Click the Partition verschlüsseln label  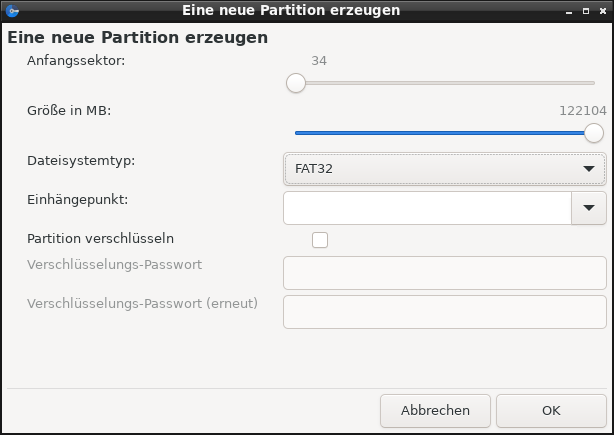click(100, 238)
